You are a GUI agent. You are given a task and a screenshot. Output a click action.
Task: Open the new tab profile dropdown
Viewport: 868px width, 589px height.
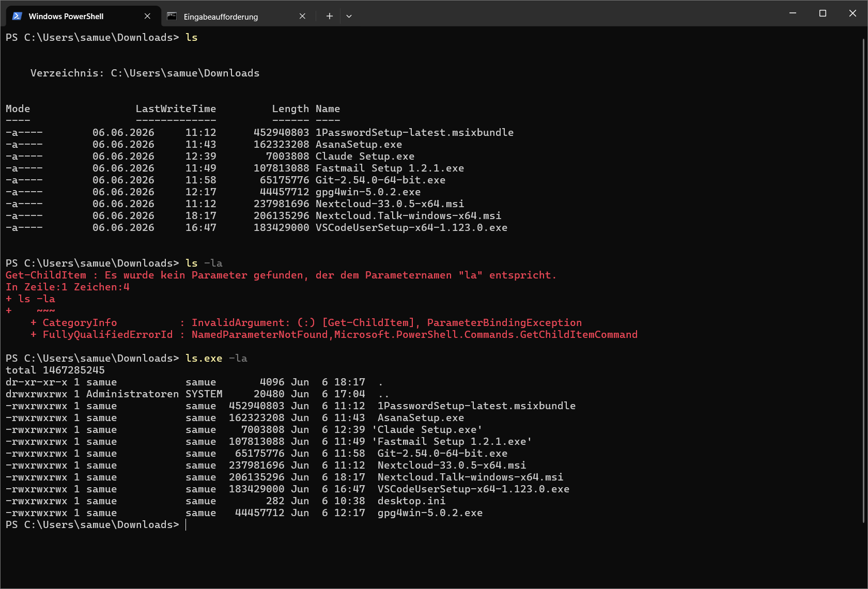349,16
